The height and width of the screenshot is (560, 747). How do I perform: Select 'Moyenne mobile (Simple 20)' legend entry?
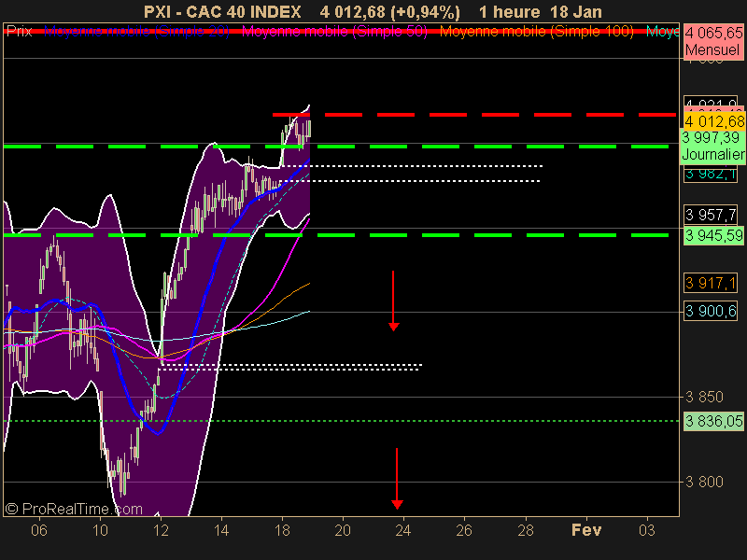tap(136, 32)
